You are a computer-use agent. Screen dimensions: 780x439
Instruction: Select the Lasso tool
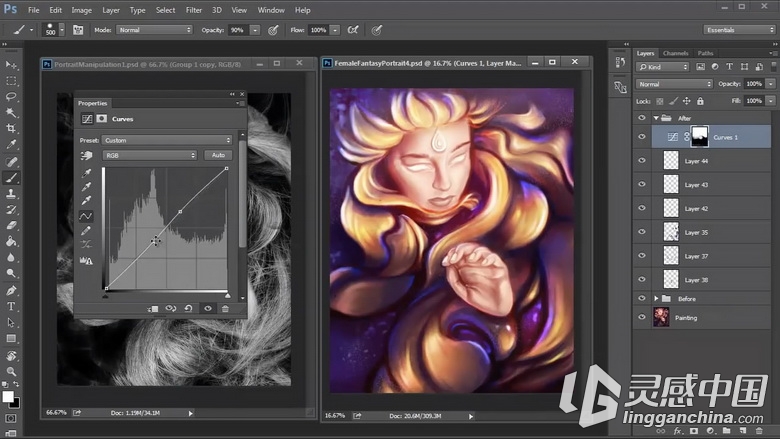point(11,96)
